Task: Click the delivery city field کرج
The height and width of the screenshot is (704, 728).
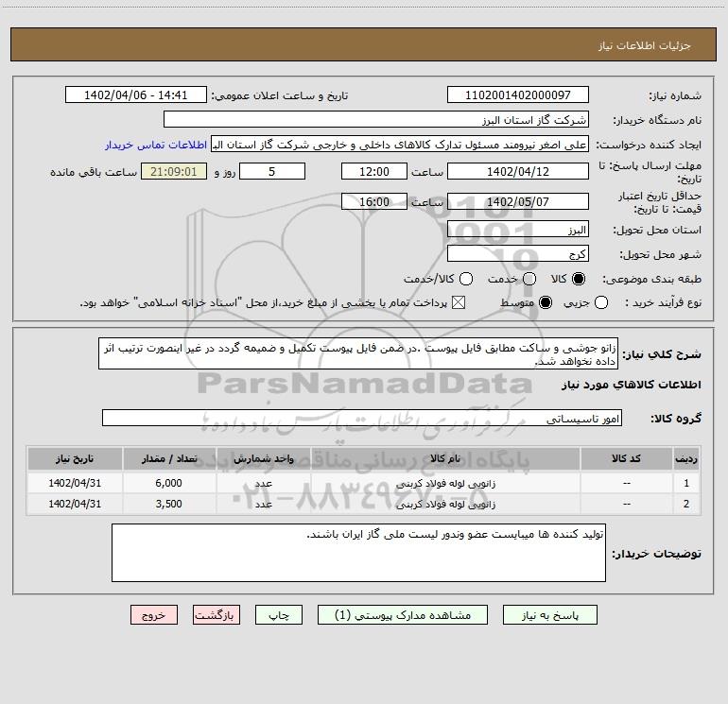Action: [518, 254]
